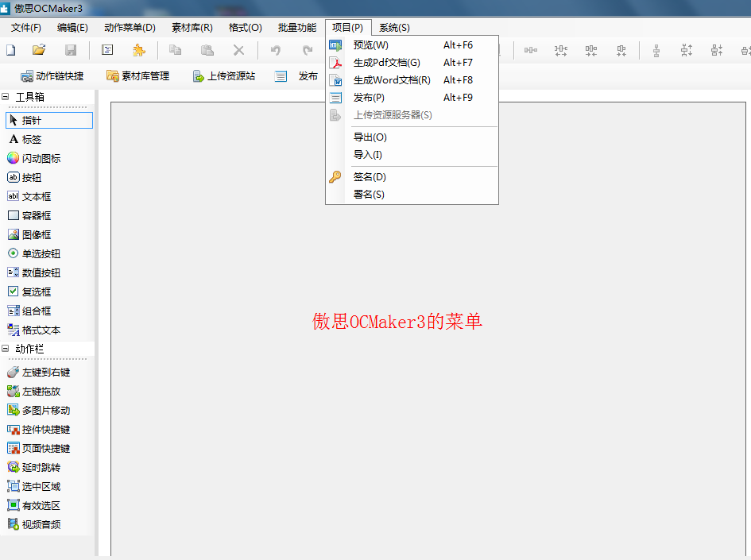This screenshot has height=560, width=751.
Task: Select the 闪动图标 flashing icon tool
Action: click(x=34, y=158)
